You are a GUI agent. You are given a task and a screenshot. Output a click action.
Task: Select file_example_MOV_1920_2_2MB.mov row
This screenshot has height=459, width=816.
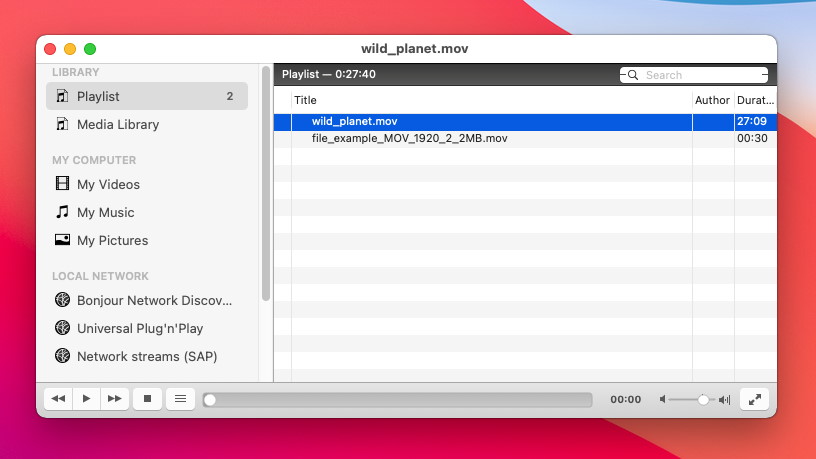tap(525, 138)
